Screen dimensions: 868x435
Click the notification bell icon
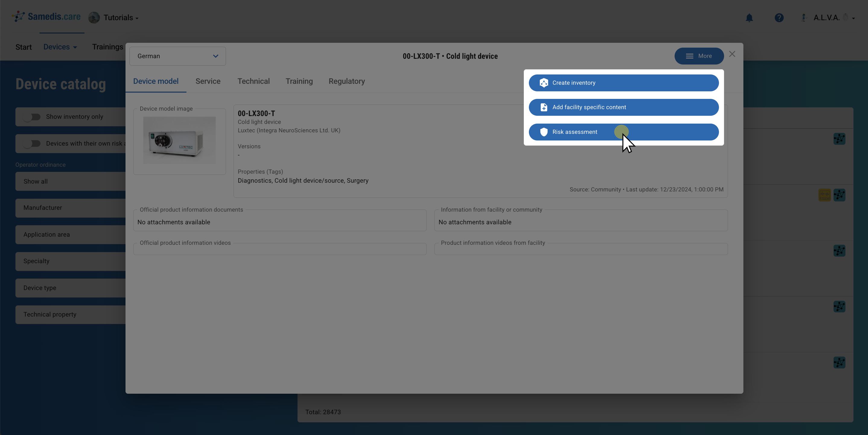coord(749,17)
